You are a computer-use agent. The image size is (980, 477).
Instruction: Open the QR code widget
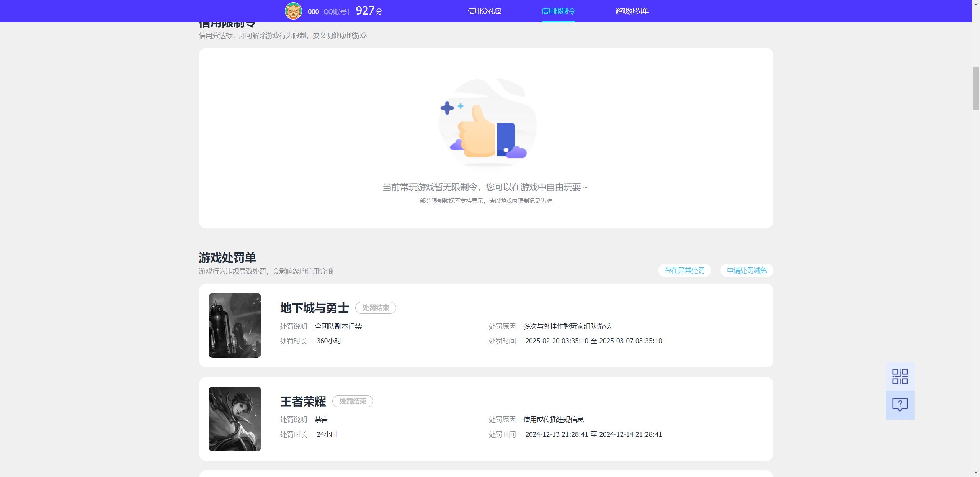point(900,376)
